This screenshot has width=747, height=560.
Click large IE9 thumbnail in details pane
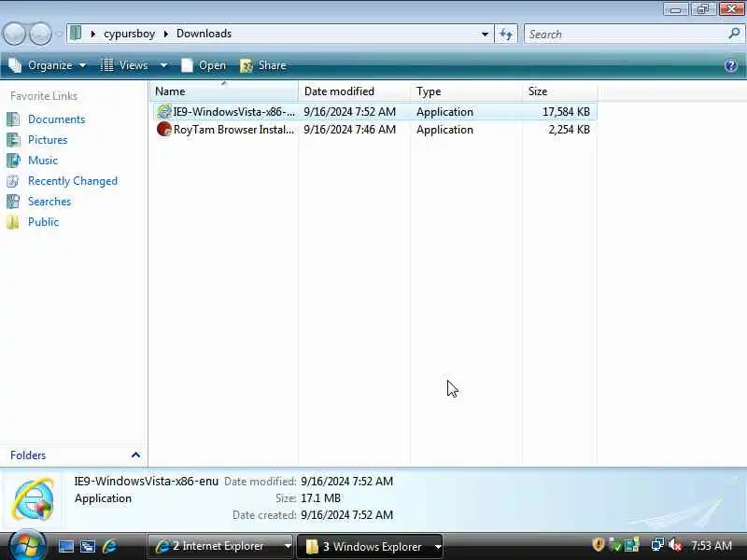point(33,499)
